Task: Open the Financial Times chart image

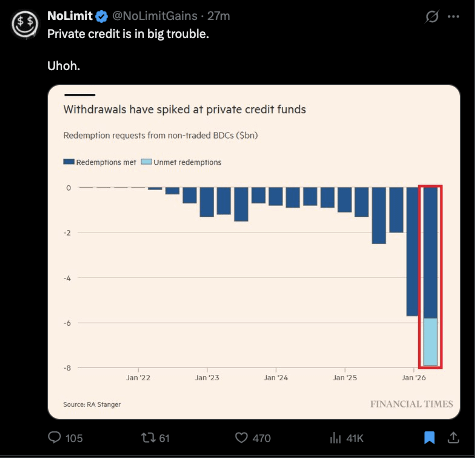Action: [254, 252]
